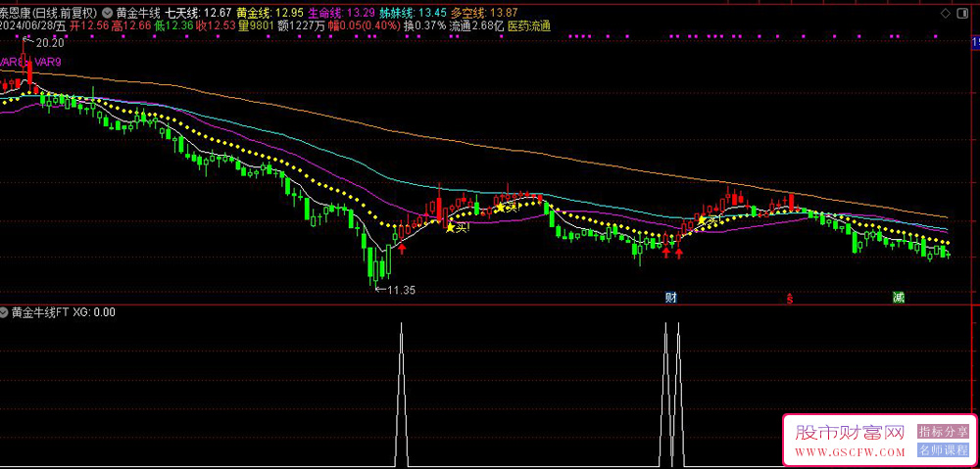Open the 医药流通 sector link
Viewport: 980px width, 469px height.
point(529,25)
